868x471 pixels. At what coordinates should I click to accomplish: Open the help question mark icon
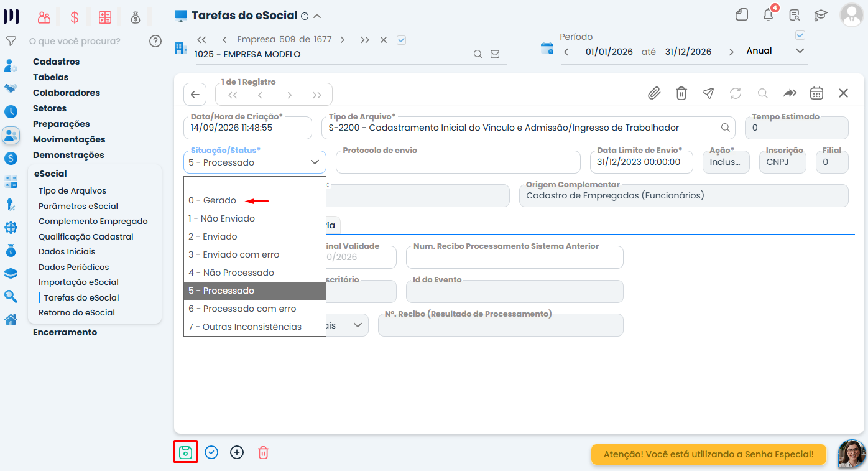(155, 41)
